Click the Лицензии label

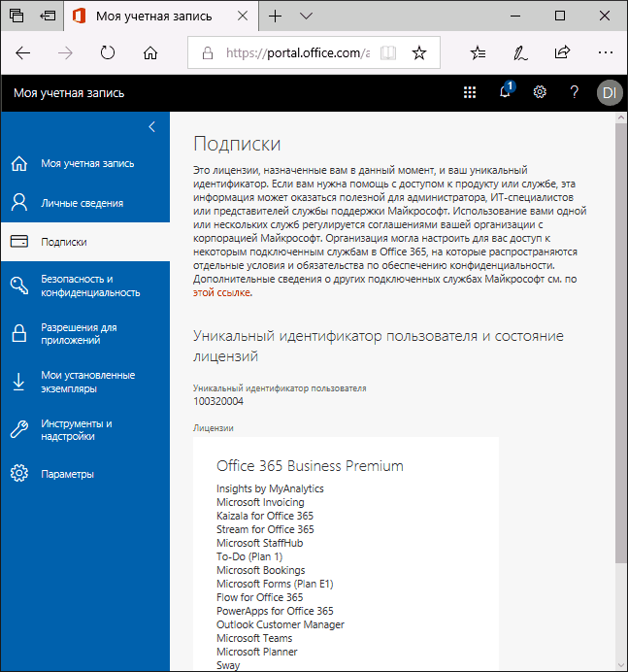[213, 428]
